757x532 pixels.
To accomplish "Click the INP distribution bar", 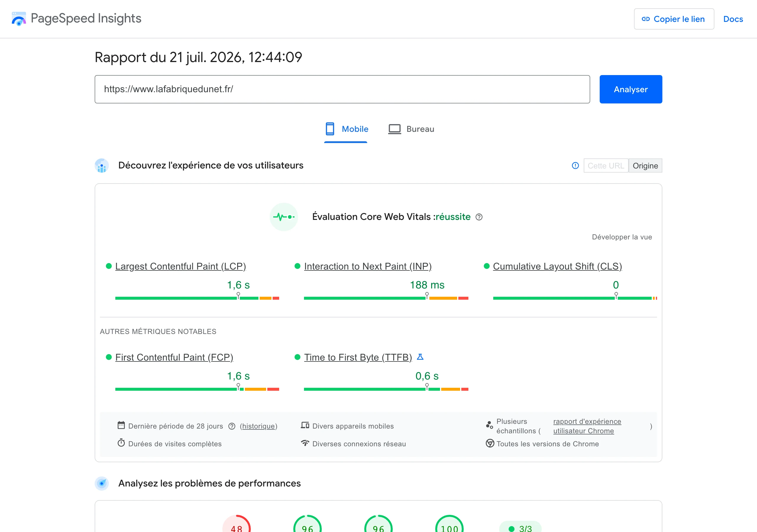I will [386, 298].
